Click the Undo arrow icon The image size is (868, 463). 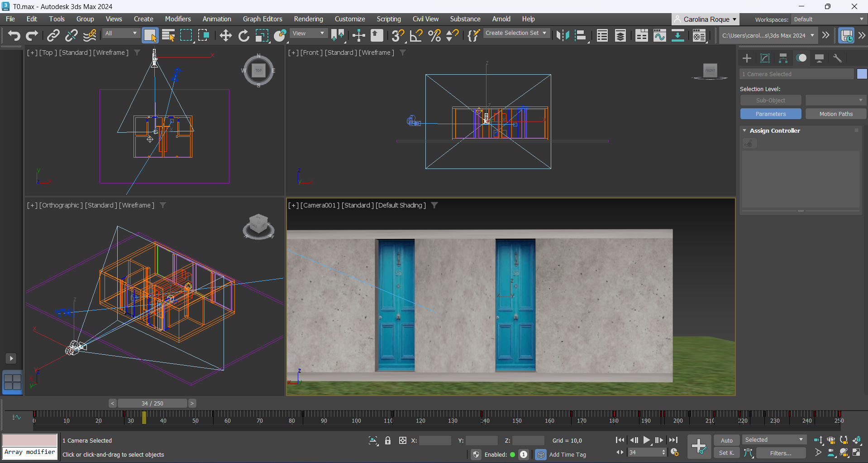point(14,35)
